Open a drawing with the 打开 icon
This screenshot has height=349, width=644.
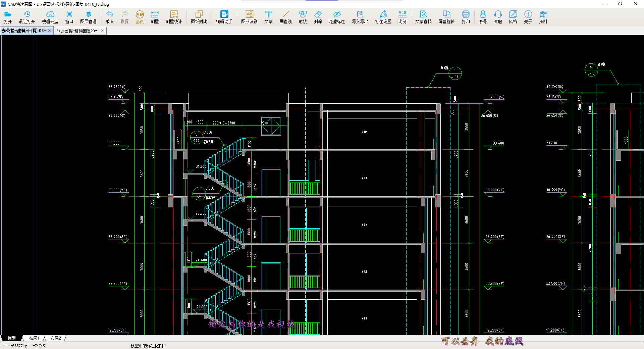(x=8, y=17)
